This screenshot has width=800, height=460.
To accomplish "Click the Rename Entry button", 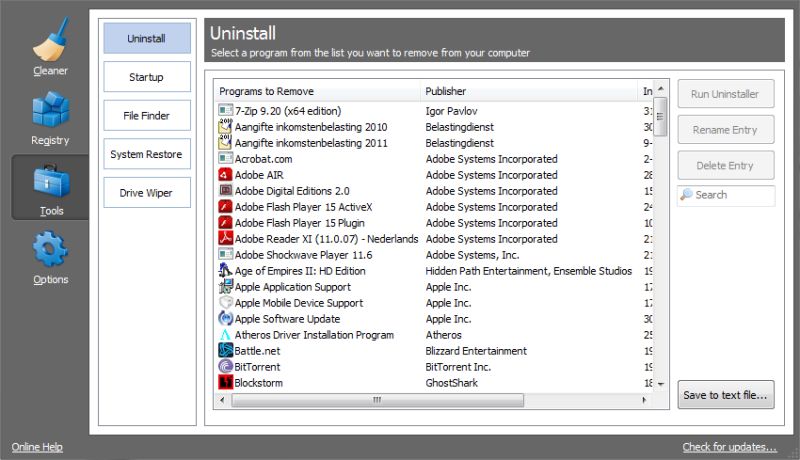I will tap(726, 130).
